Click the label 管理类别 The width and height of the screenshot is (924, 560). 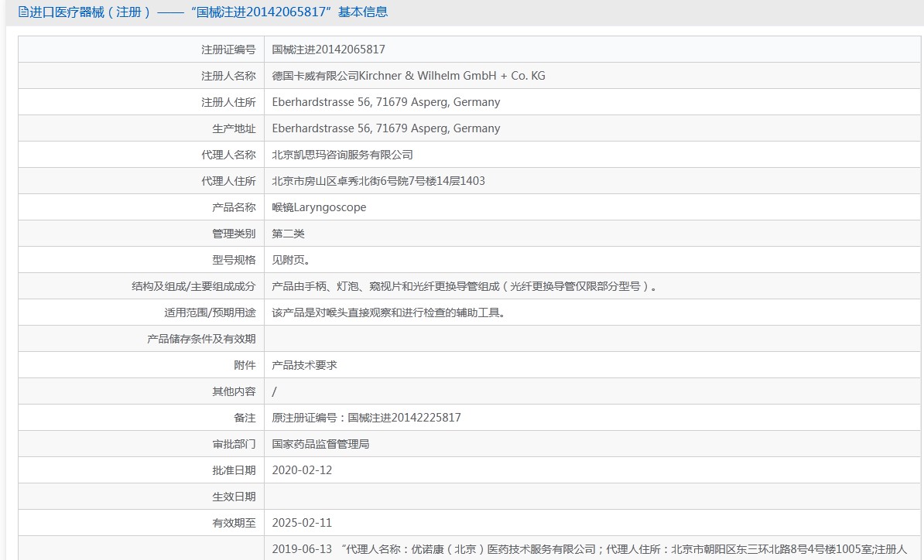[234, 234]
